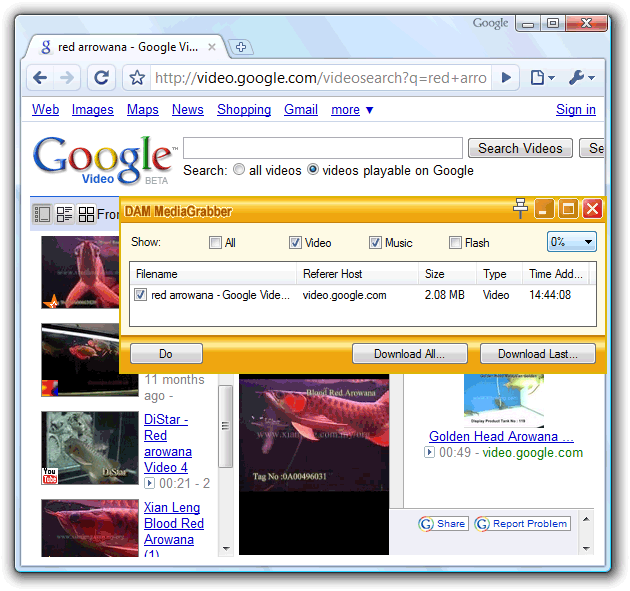Uncheck the Video show checkbox

[x=295, y=242]
